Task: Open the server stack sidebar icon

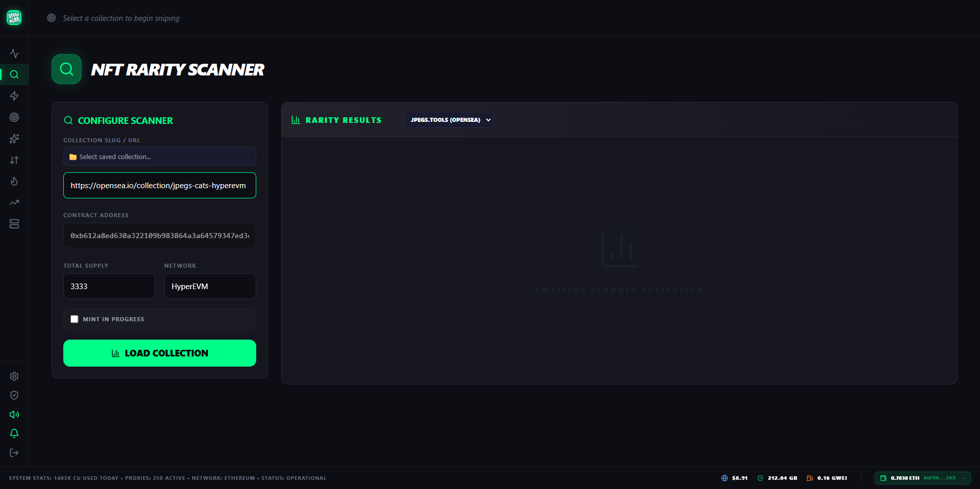Action: pyautogui.click(x=14, y=224)
